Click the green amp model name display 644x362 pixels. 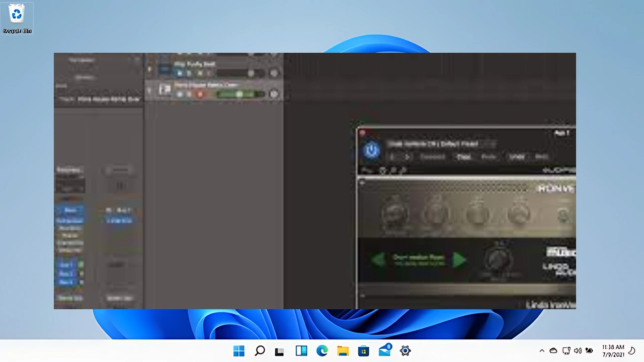coord(419,260)
